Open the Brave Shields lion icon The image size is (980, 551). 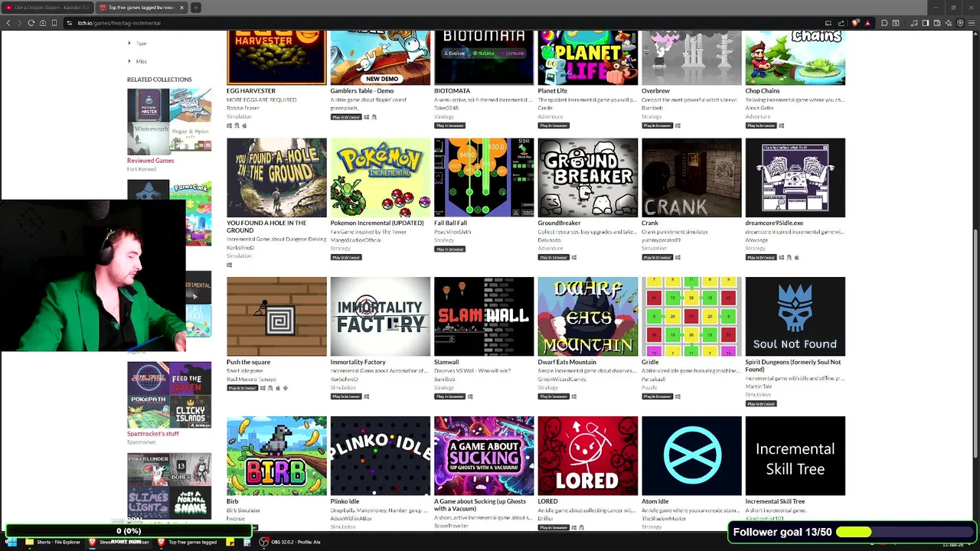click(855, 23)
